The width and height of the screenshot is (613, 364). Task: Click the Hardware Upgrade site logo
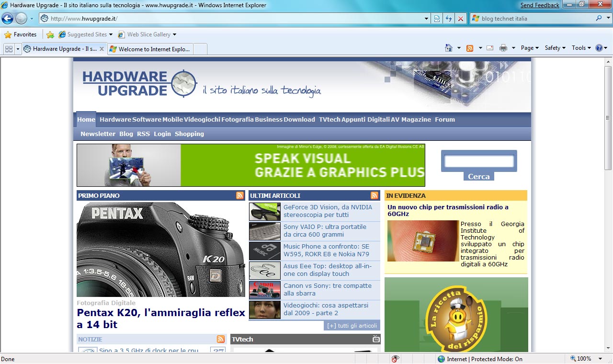[x=139, y=83]
